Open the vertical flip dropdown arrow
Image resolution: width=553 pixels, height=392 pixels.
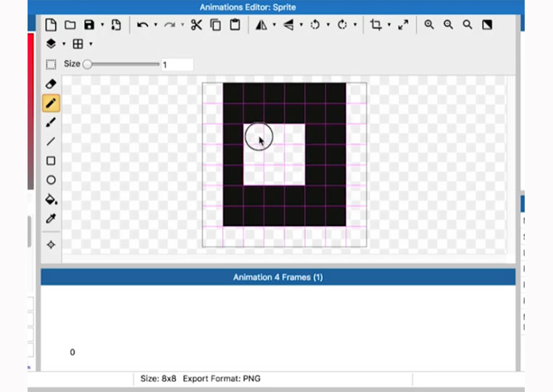tap(302, 25)
